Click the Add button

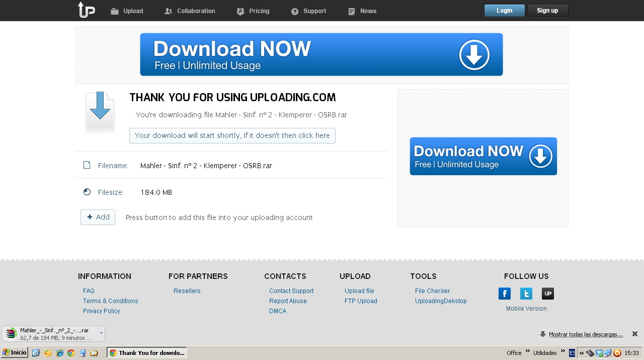98,217
